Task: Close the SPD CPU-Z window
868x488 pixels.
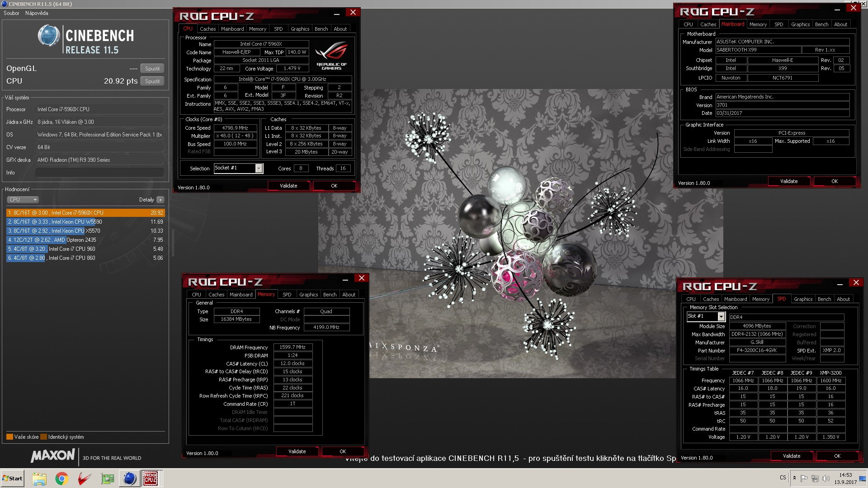Action: pos(856,283)
